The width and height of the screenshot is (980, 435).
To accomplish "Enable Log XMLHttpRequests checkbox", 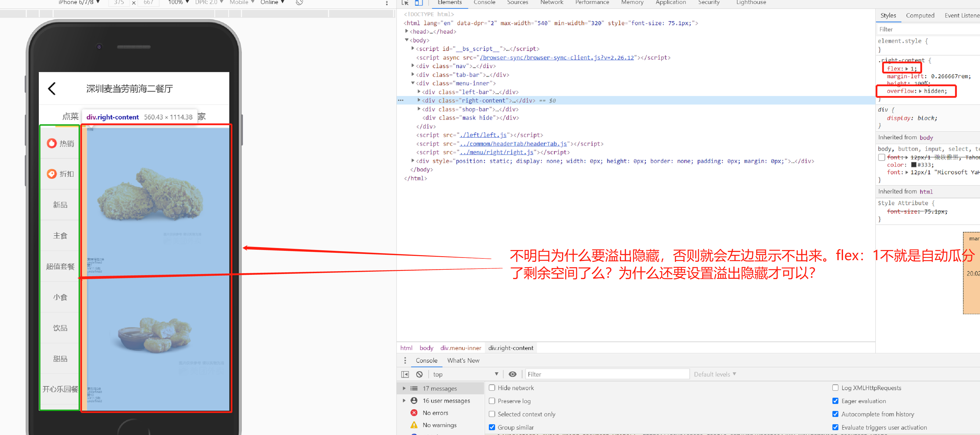I will tap(836, 388).
